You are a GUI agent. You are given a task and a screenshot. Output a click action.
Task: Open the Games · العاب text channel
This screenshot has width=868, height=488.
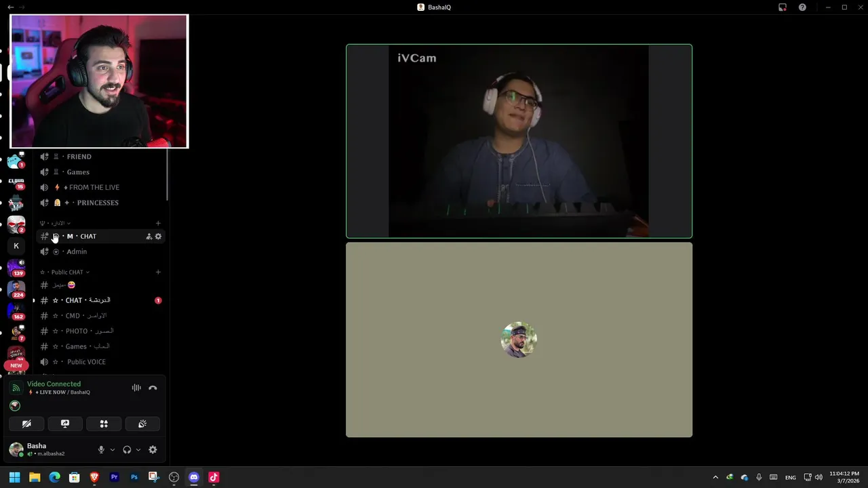point(101,346)
